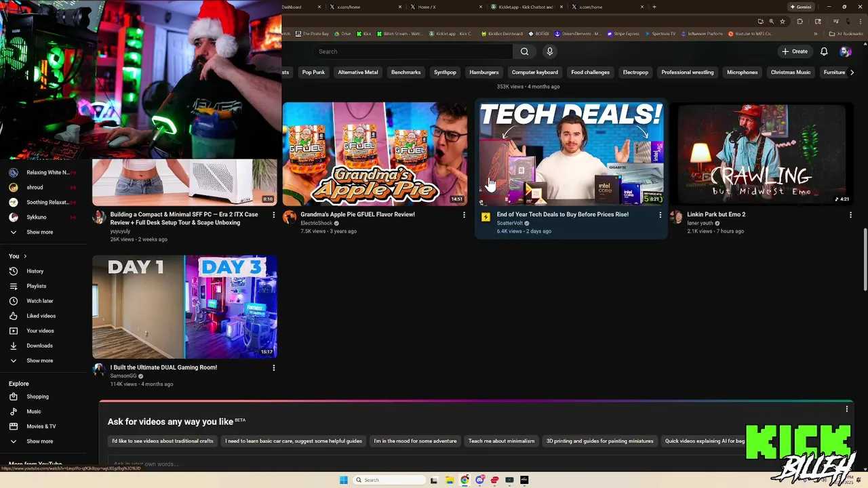This screenshot has width=868, height=488.
Task: Click Chrome bookmark star icon
Action: tap(783, 21)
